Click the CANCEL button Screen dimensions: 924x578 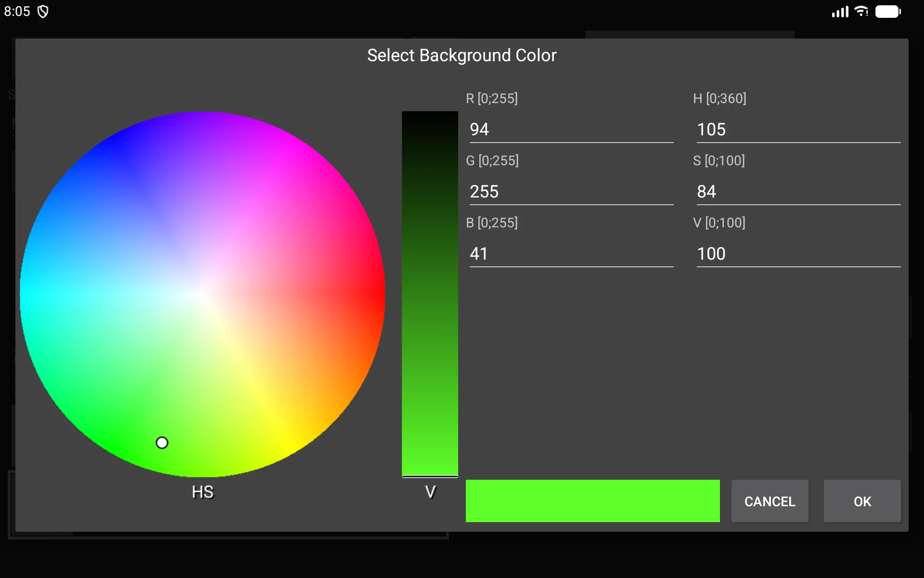click(x=770, y=501)
